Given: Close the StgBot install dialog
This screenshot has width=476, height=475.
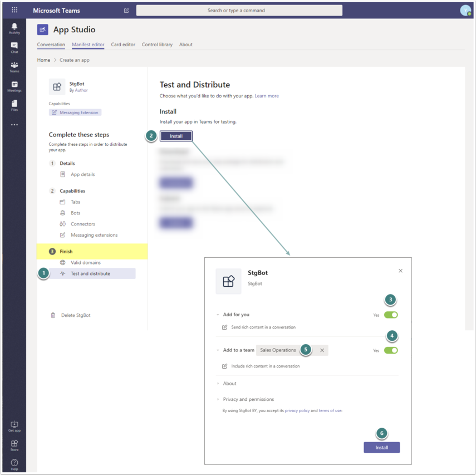Looking at the screenshot, I should (x=400, y=271).
